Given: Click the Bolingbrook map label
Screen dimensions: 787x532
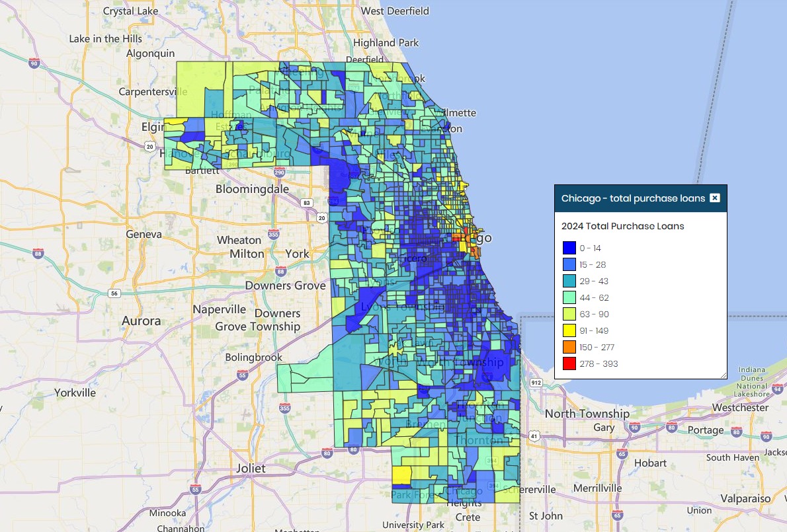Looking at the screenshot, I should pos(253,358).
